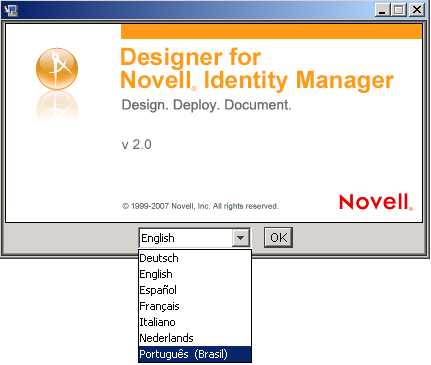Screen dimensions: 431x365
Task: Pick Español from the language list
Action: click(195, 290)
